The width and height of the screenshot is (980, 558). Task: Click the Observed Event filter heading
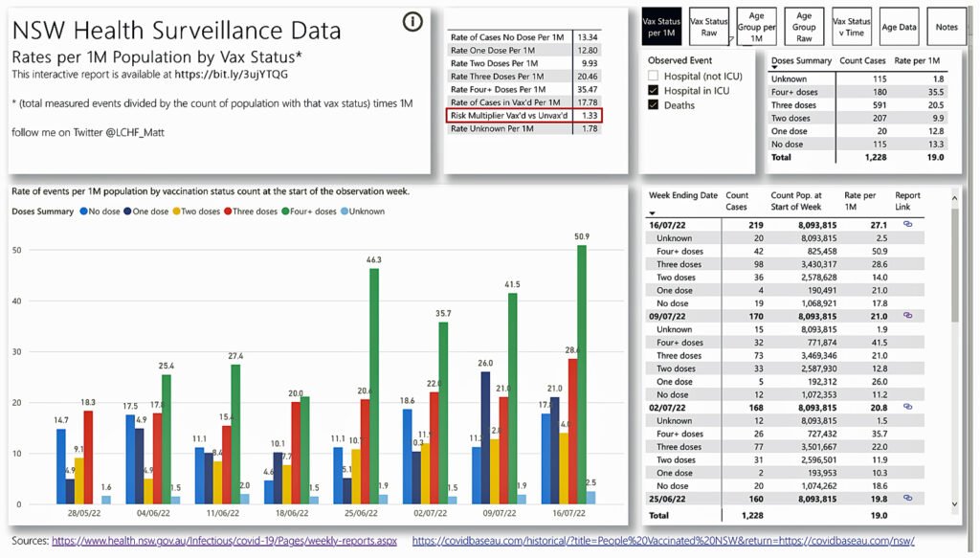(x=680, y=60)
